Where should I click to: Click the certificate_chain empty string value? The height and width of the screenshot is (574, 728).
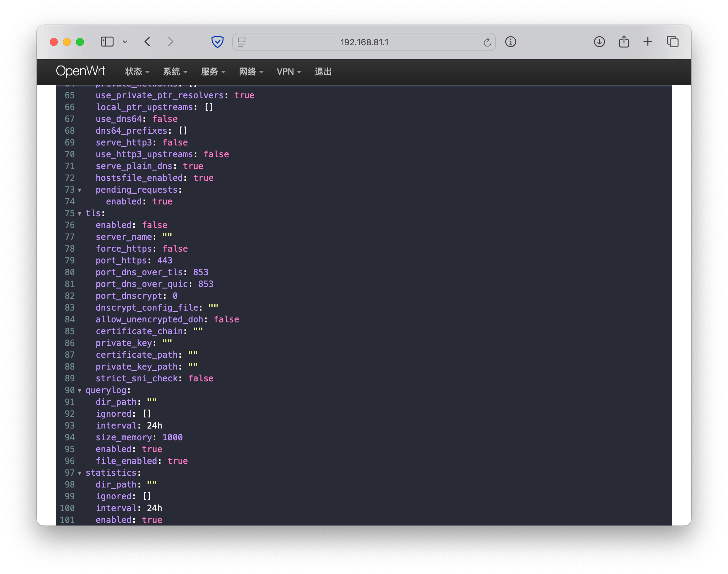pyautogui.click(x=198, y=330)
